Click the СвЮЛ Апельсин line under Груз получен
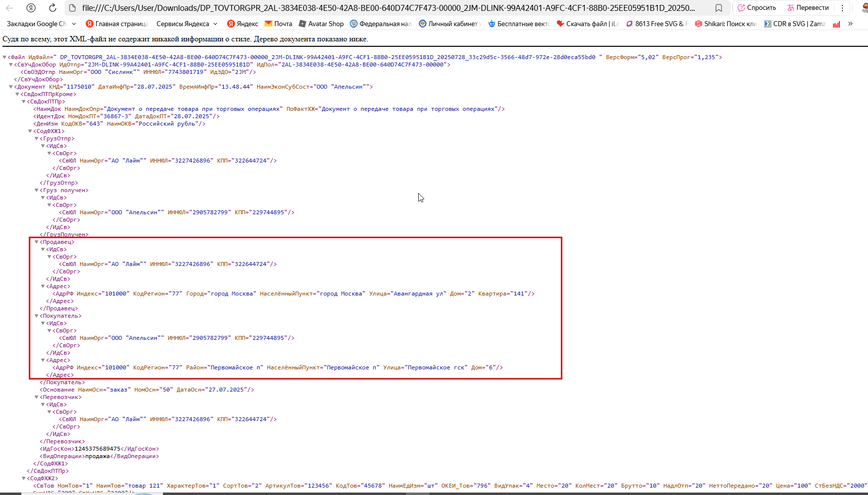 176,212
